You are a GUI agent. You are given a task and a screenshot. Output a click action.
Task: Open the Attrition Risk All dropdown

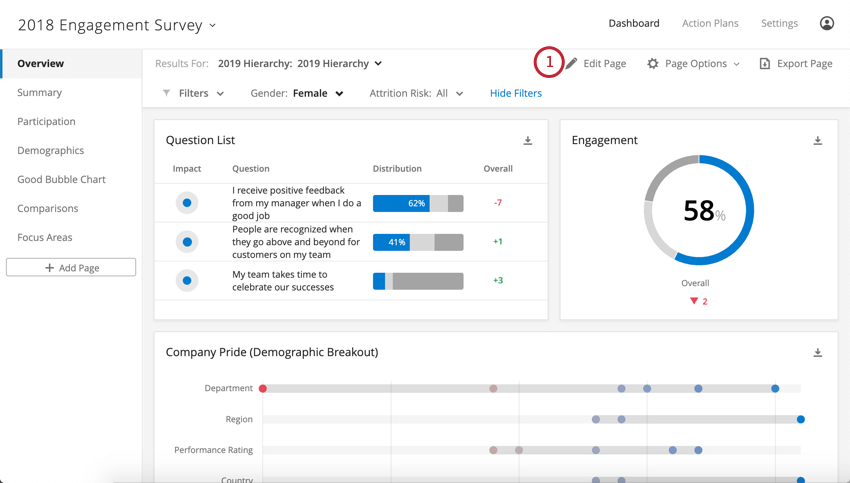tap(459, 94)
